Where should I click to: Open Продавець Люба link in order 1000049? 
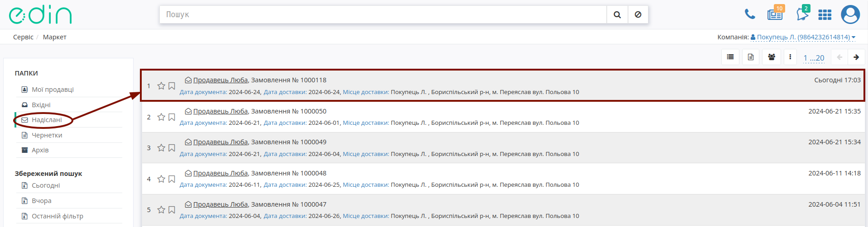[x=221, y=142]
